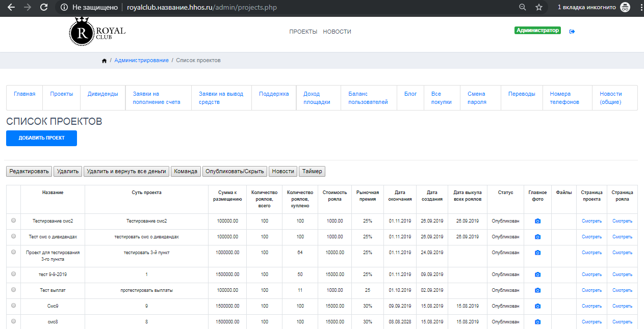Open Смотреть project page link for Смс9
644x329 pixels.
[x=591, y=306]
